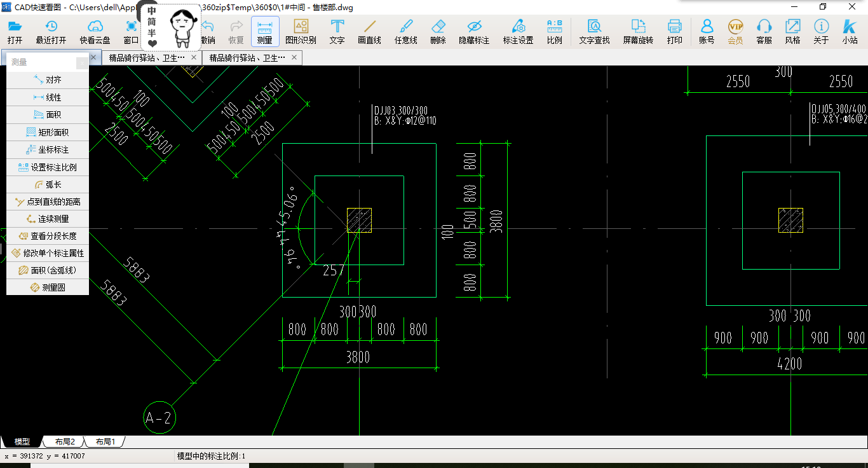The height and width of the screenshot is (468, 868).
Task: Restore down the application window
Action: 823,7
